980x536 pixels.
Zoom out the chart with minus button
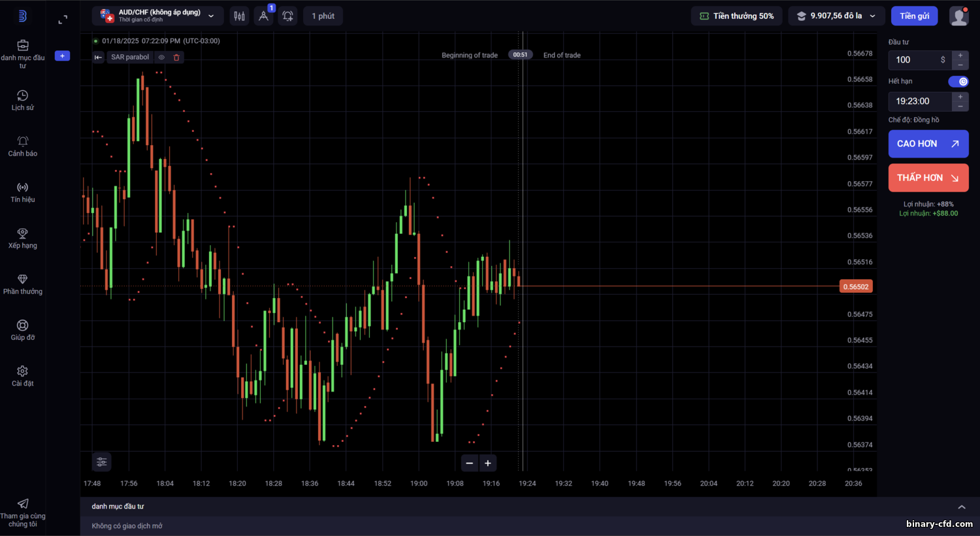point(469,463)
